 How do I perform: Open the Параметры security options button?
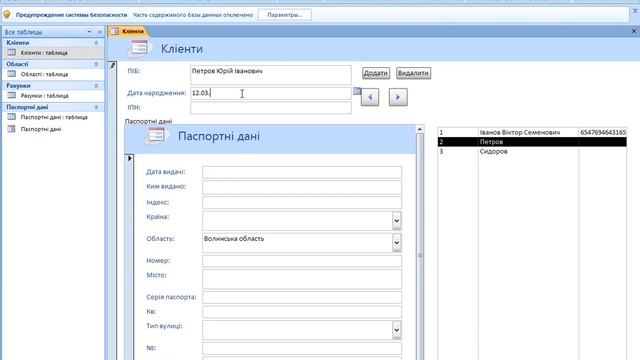[284, 15]
